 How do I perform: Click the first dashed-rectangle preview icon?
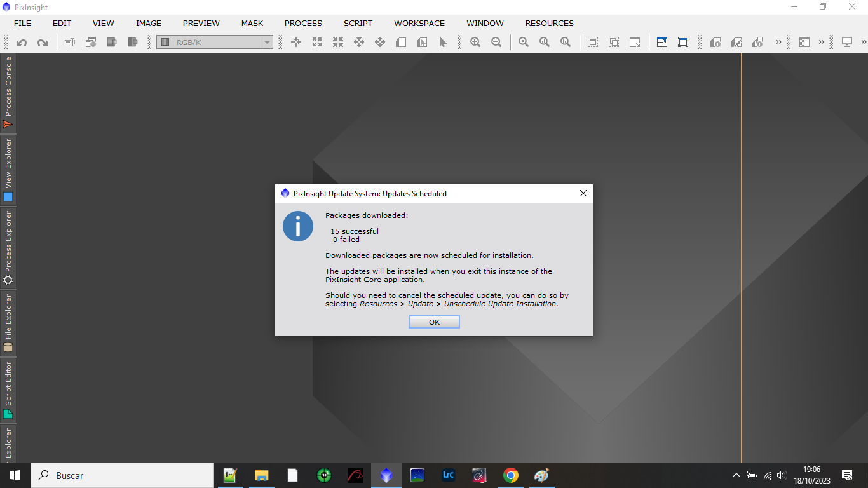tap(593, 43)
